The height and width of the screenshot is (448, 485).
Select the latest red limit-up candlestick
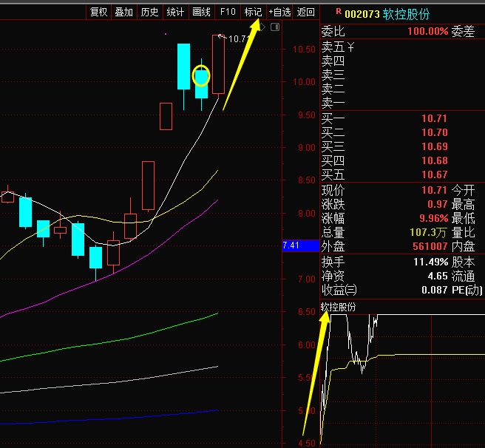pyautogui.click(x=218, y=64)
